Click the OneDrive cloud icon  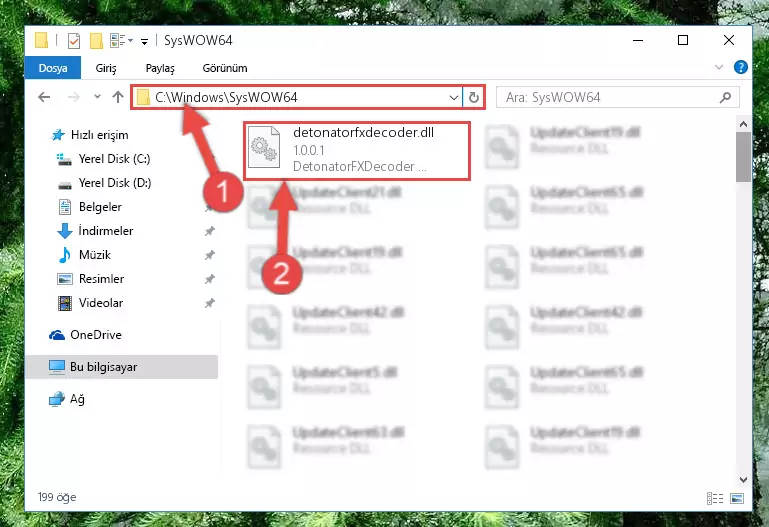pyautogui.click(x=57, y=335)
